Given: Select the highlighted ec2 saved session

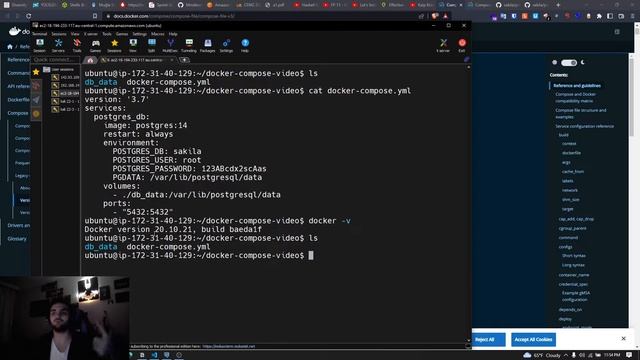Looking at the screenshot, I should click(65, 93).
